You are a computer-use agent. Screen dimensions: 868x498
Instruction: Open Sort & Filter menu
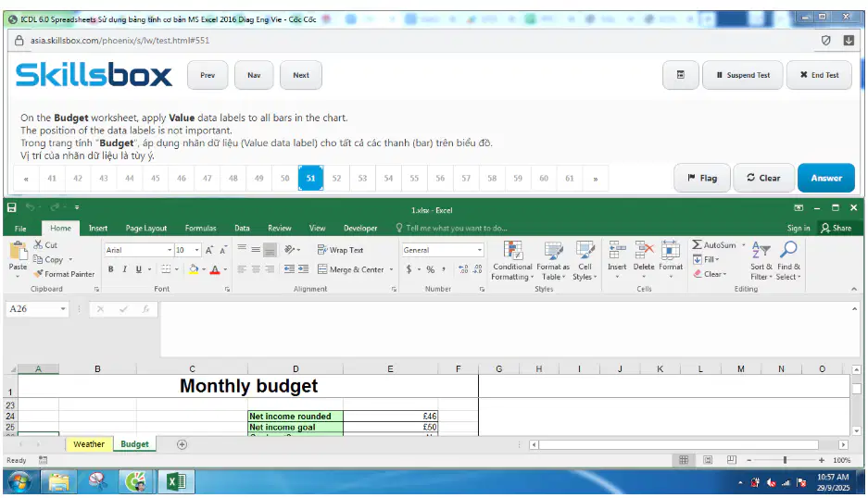tap(761, 261)
